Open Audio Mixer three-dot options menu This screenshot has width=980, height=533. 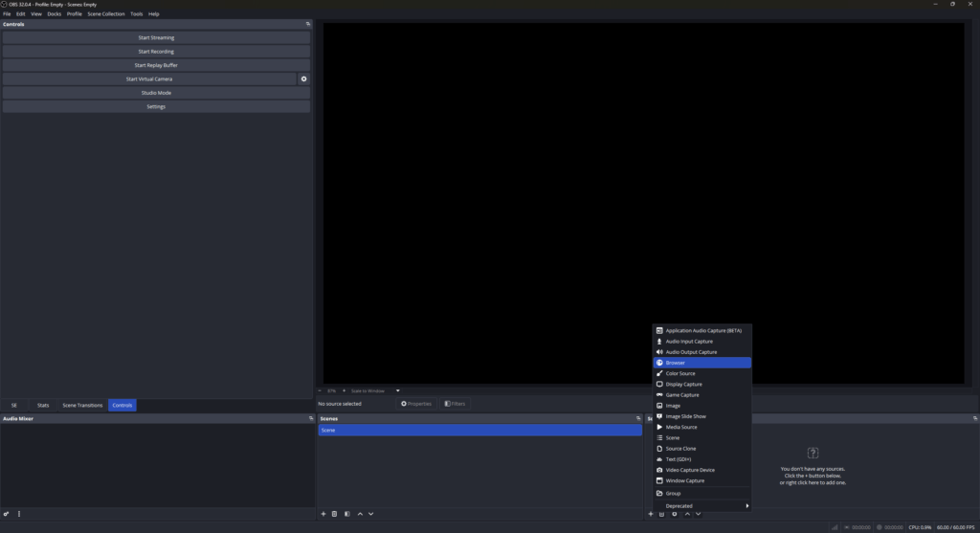[19, 514]
